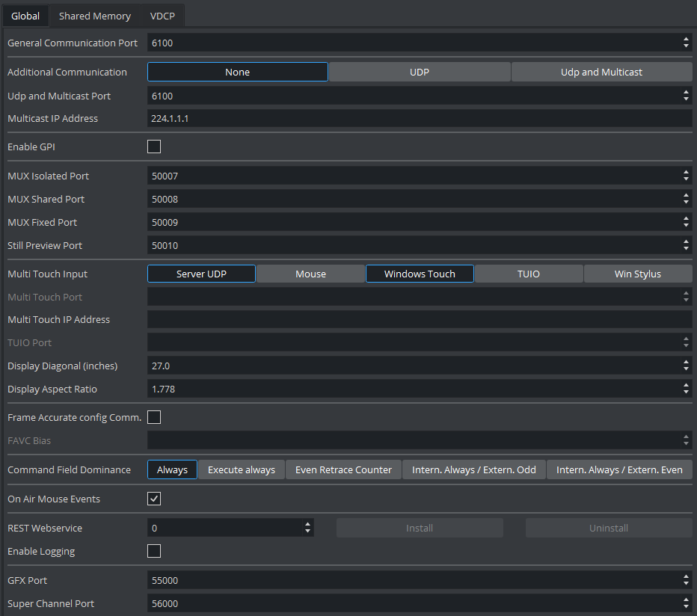Tick the Enable Logging checkbox
The height and width of the screenshot is (616, 697).
154,551
